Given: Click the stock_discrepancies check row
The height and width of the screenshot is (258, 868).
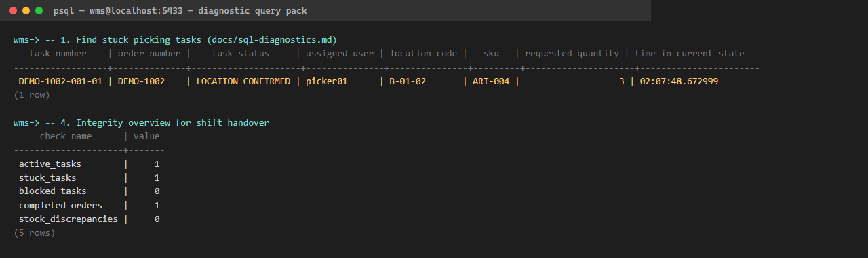Looking at the screenshot, I should pos(89,219).
